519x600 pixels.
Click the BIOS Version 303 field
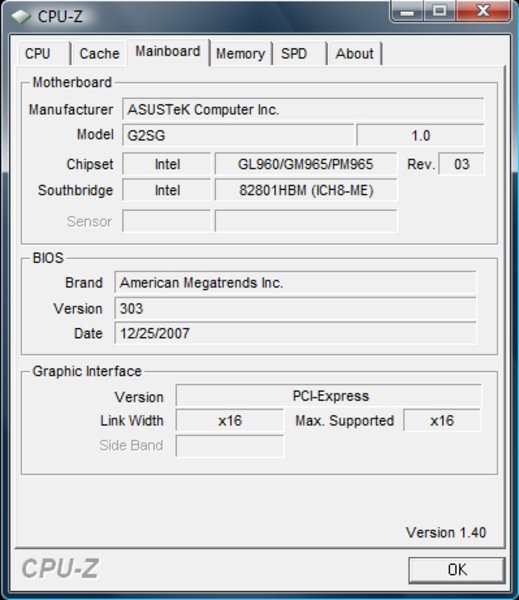(x=295, y=308)
